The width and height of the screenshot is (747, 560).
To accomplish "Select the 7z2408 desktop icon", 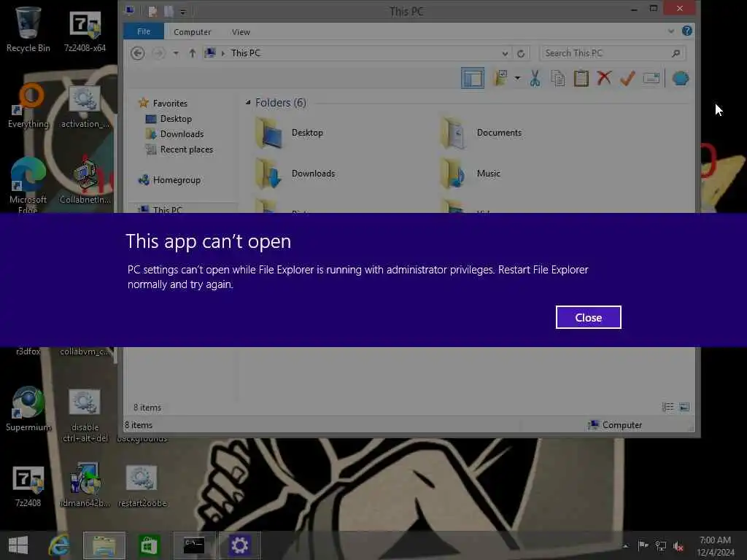I will click(x=28, y=486).
